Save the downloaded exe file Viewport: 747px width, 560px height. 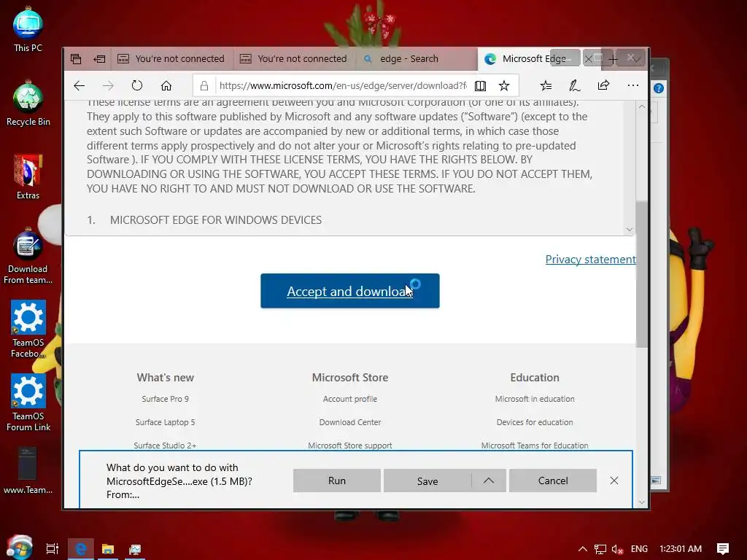click(x=427, y=481)
